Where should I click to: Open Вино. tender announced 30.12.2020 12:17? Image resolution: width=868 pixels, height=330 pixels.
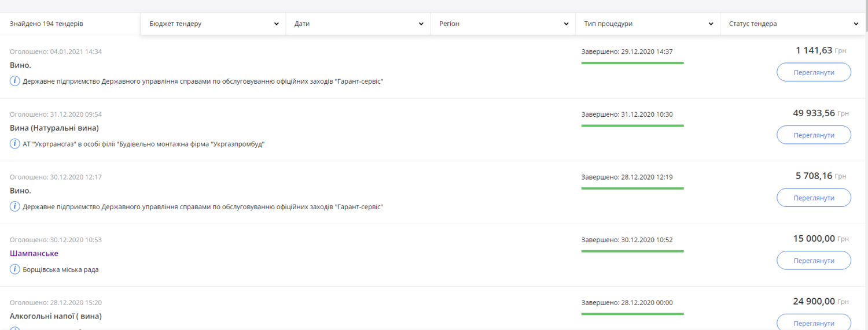pyautogui.click(x=20, y=191)
